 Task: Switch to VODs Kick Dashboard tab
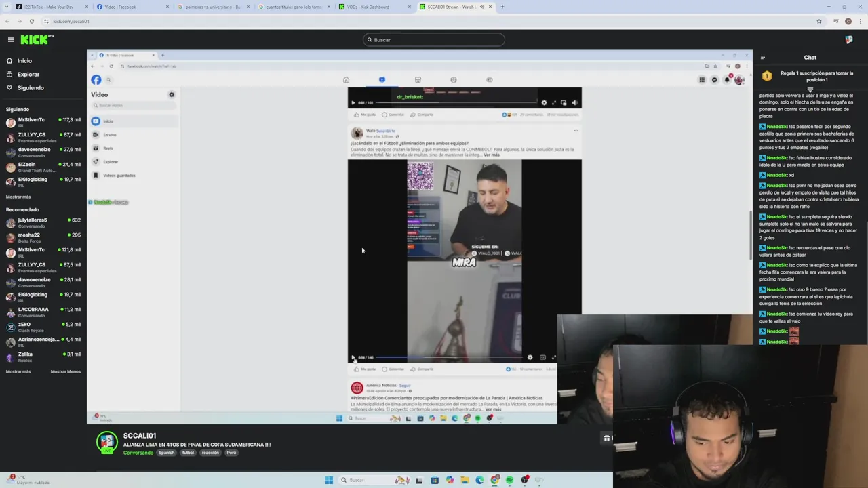click(x=374, y=7)
